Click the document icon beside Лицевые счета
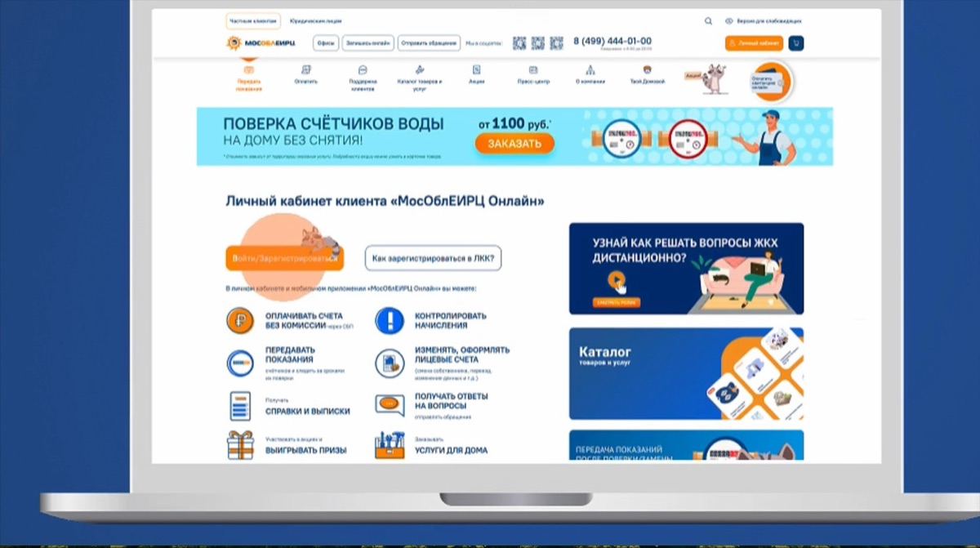980x548 pixels. point(390,363)
